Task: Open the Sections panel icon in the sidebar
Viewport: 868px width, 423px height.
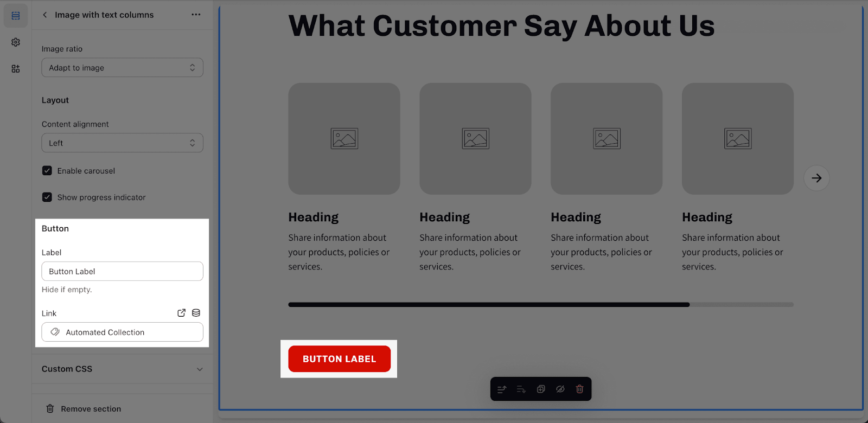Action: [x=16, y=16]
